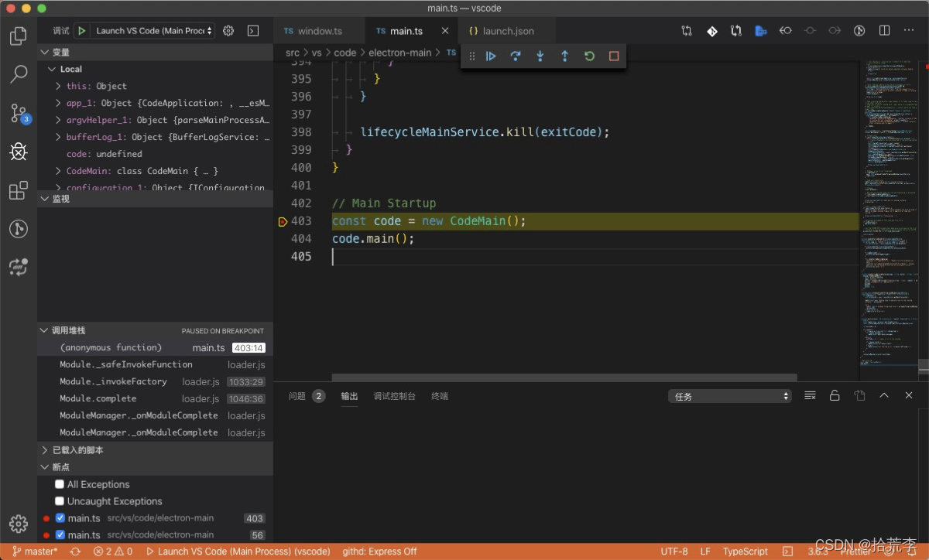Open launch.json via debug gear icon
This screenshot has height=560, width=929.
[228, 31]
